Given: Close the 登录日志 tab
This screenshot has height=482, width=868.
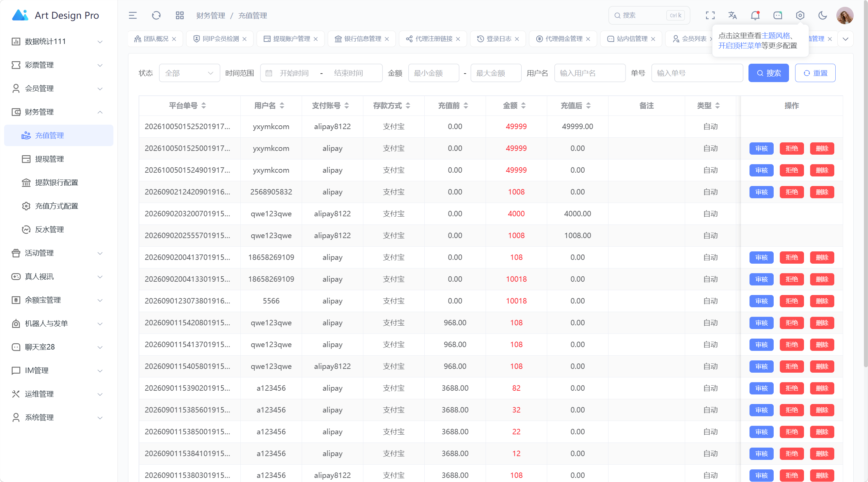Looking at the screenshot, I should pos(517,39).
